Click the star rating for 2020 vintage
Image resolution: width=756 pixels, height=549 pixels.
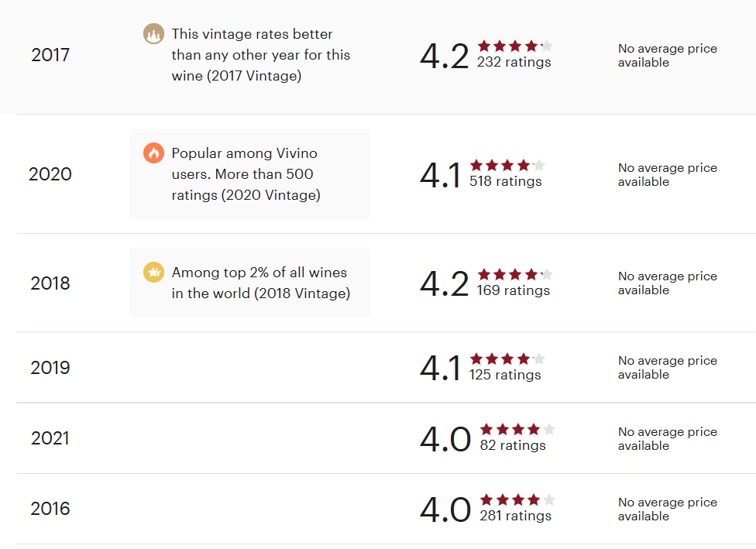click(x=507, y=165)
